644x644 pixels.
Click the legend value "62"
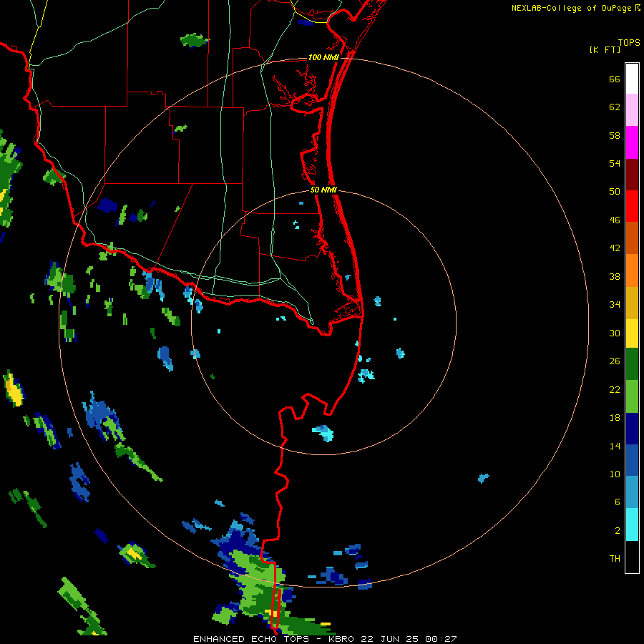click(615, 107)
